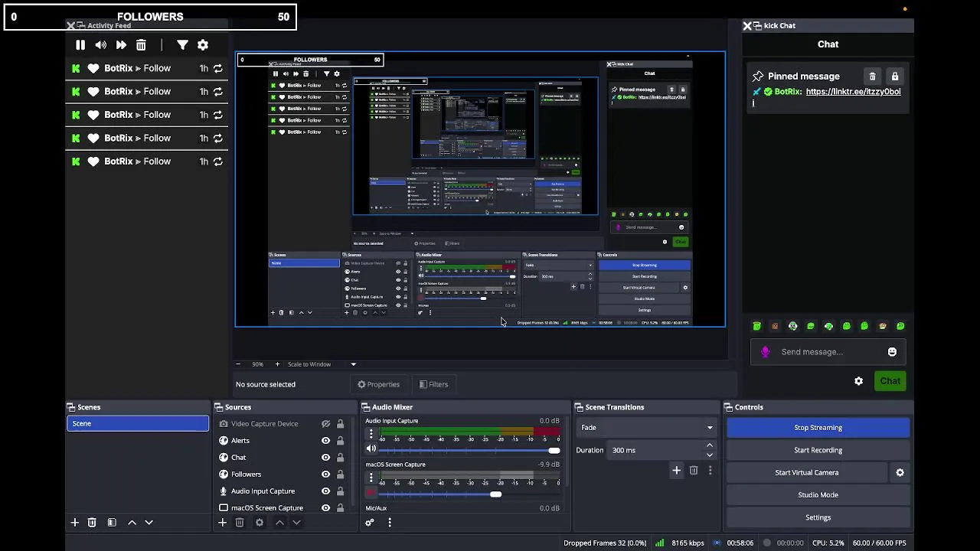Move scene down in Scenes dock

149,523
